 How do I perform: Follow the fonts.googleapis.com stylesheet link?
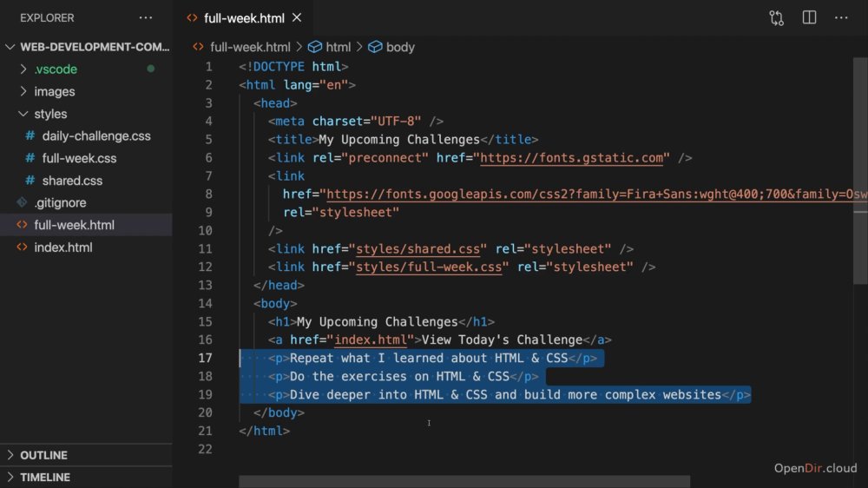pyautogui.click(x=597, y=195)
